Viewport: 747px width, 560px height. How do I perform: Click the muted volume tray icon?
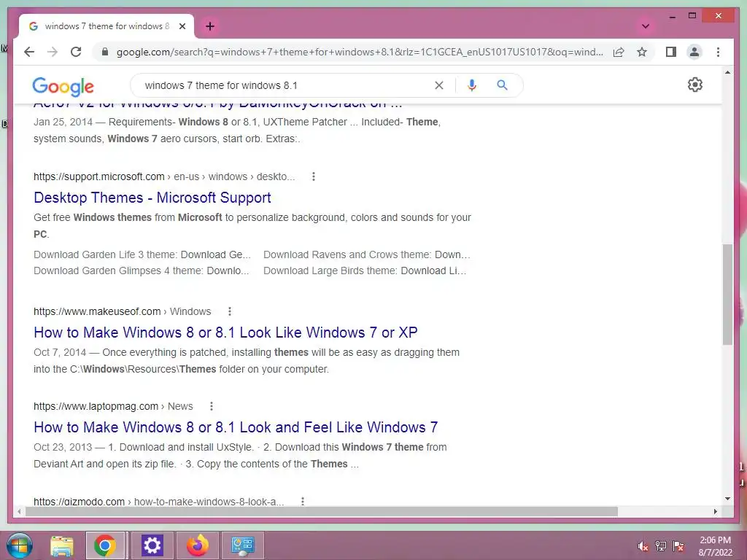click(643, 546)
